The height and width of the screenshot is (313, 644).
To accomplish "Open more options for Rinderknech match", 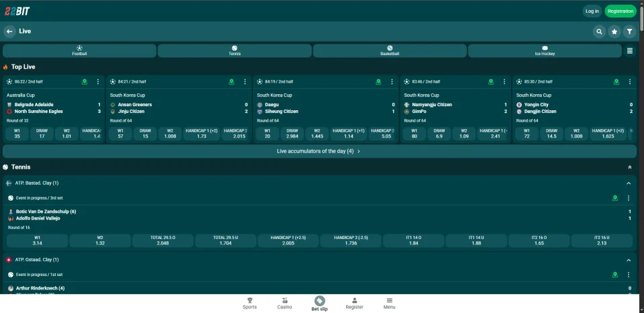I will tap(629, 275).
